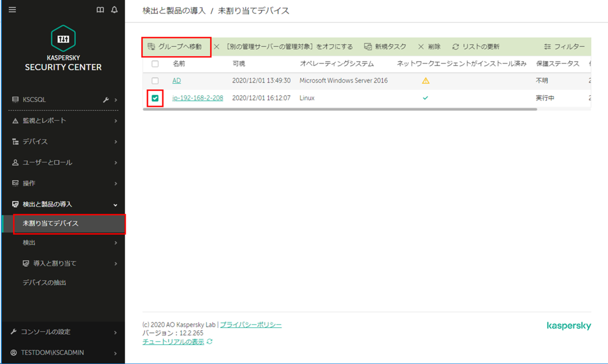Click the new task icon in toolbar
Image resolution: width=608 pixels, height=364 pixels.
tap(367, 47)
